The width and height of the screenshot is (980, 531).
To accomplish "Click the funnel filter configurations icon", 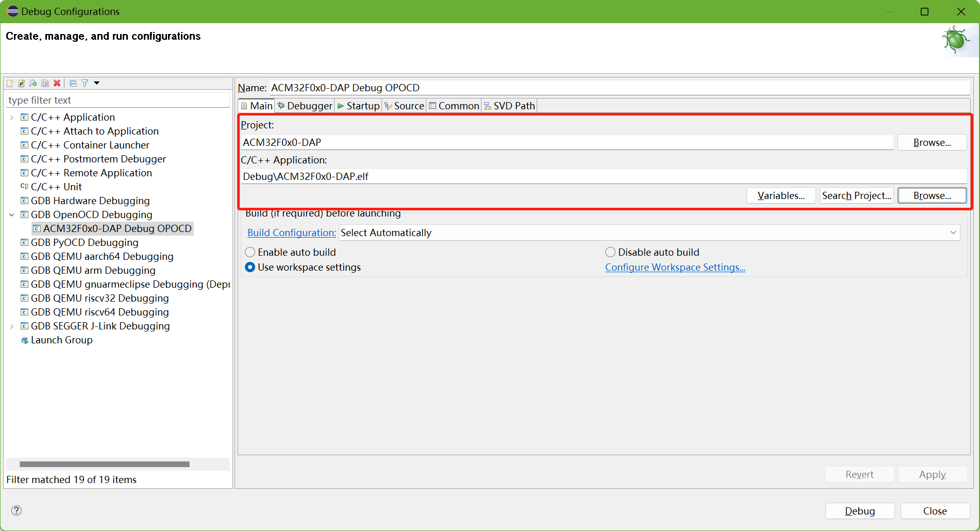I will pos(85,83).
